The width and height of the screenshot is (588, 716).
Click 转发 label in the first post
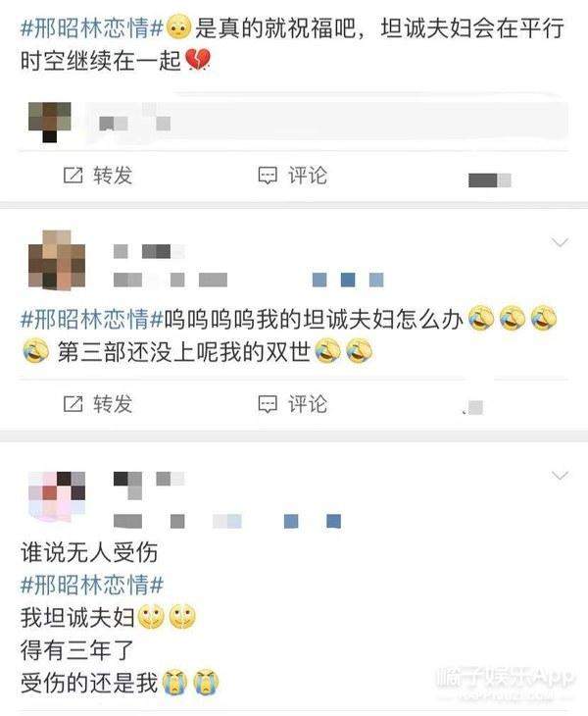[x=113, y=176]
